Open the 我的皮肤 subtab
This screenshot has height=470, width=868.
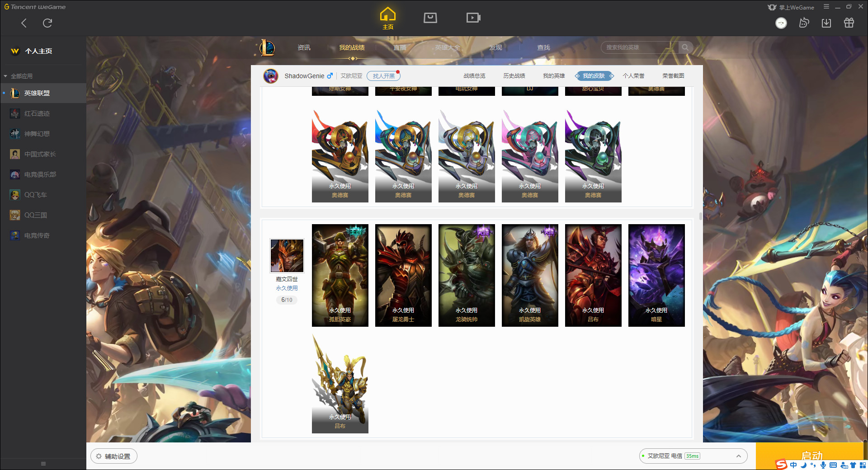tap(594, 76)
